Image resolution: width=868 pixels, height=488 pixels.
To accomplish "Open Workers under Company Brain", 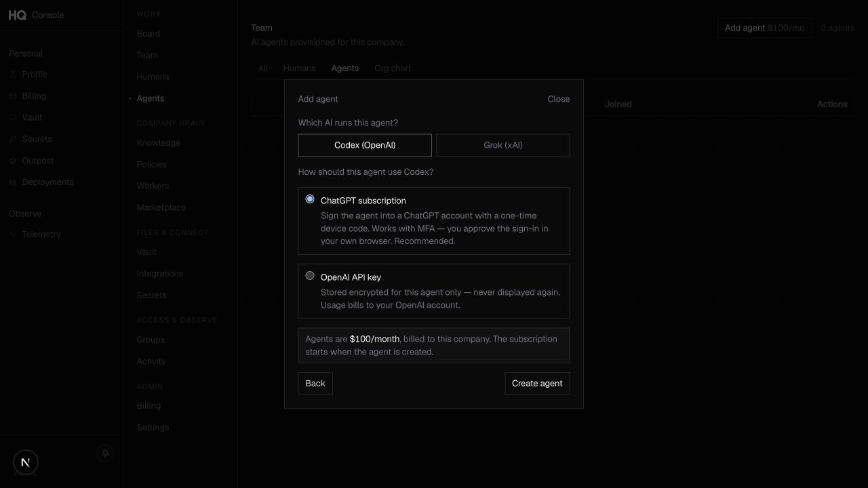I will (x=153, y=186).
